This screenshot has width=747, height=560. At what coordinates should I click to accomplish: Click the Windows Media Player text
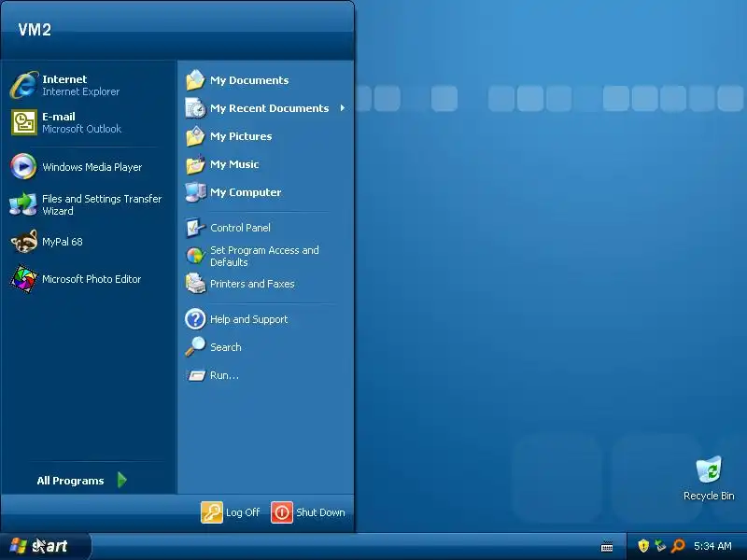pyautogui.click(x=92, y=167)
